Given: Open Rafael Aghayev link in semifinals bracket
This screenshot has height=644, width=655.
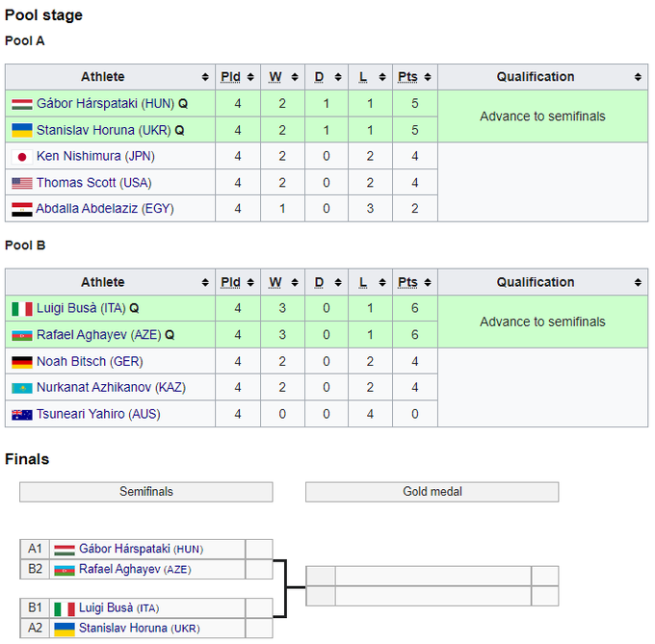Looking at the screenshot, I should coord(119,570).
